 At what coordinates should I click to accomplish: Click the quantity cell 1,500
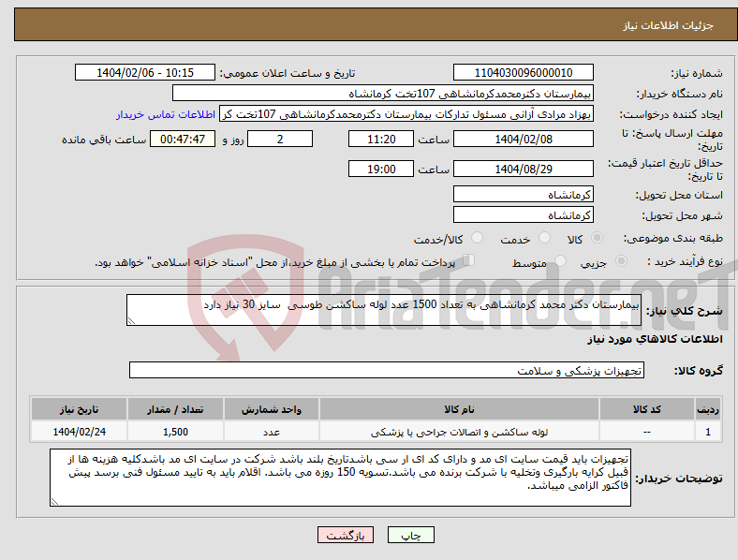point(175,432)
